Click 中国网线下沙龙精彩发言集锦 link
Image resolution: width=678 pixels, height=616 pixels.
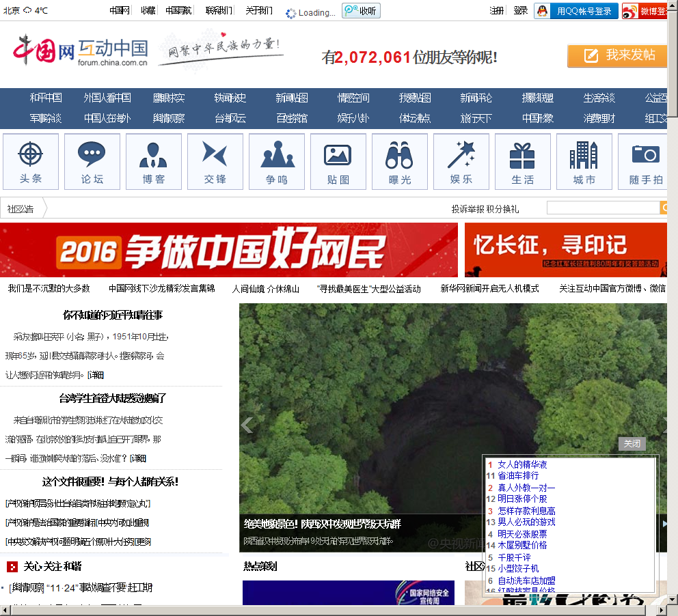tap(162, 289)
